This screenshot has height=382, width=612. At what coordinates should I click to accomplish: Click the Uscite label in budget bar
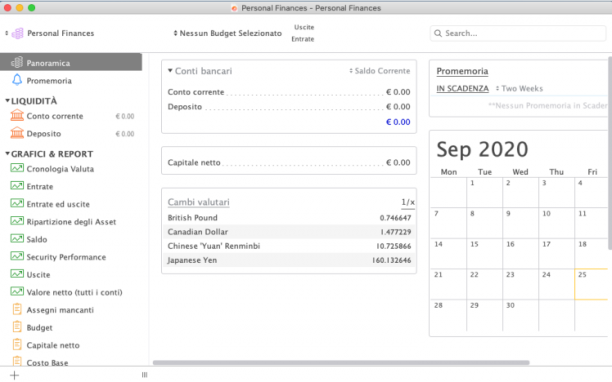click(304, 27)
